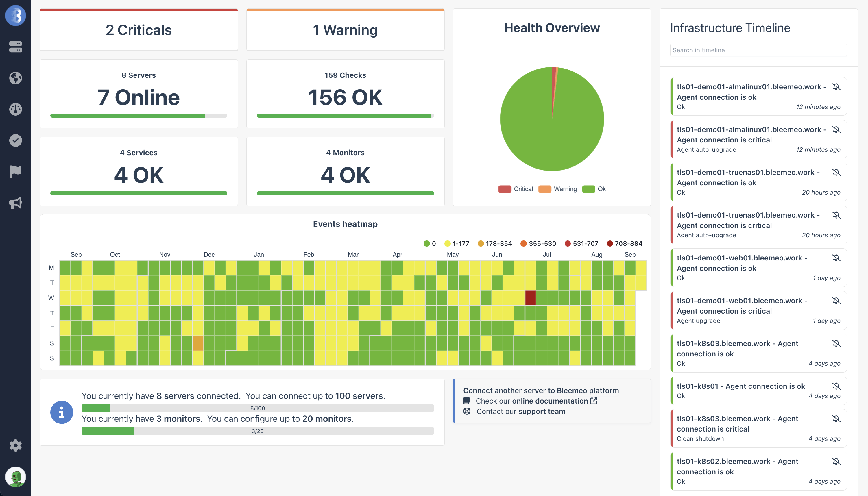
Task: Mute truenas01 'connection is critical' event bell
Action: pos(836,215)
